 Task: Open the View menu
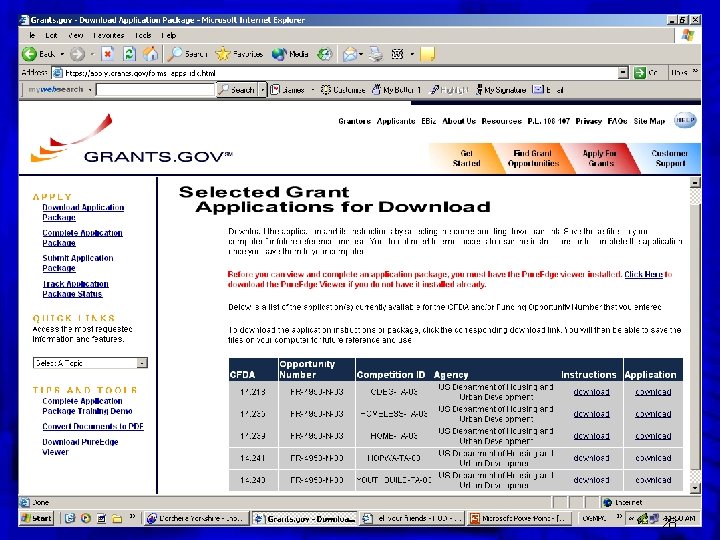tap(75, 35)
